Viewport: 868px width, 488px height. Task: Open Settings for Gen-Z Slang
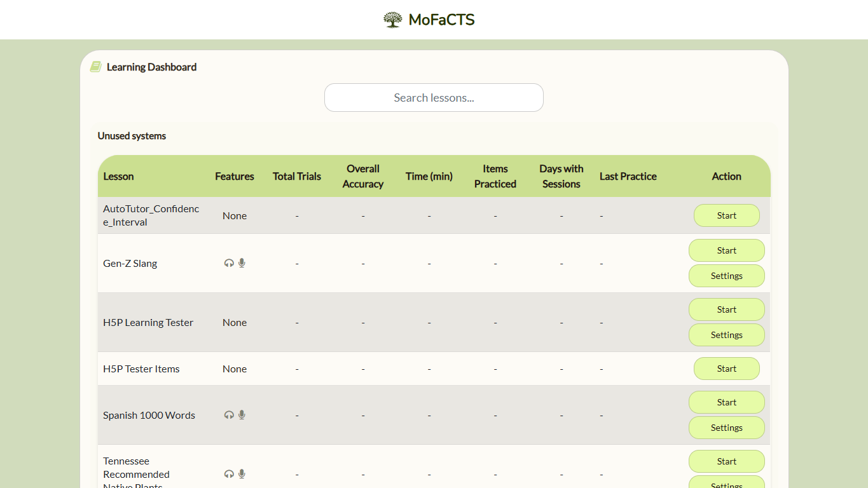pos(727,276)
